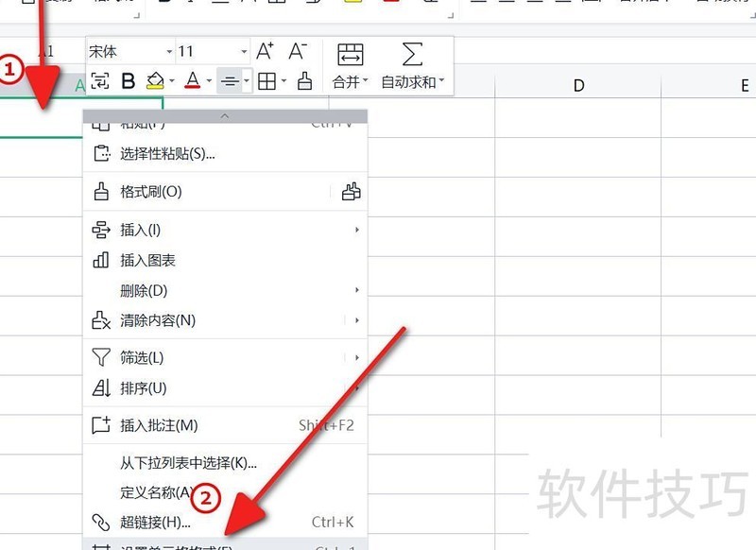Choose 插入批注(M) in the context menu

[225, 425]
